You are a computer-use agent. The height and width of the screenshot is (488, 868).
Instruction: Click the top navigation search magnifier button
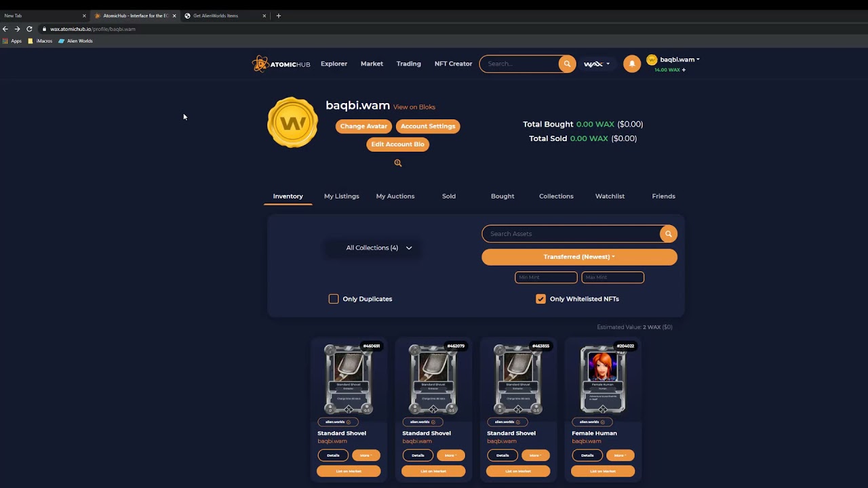point(567,64)
